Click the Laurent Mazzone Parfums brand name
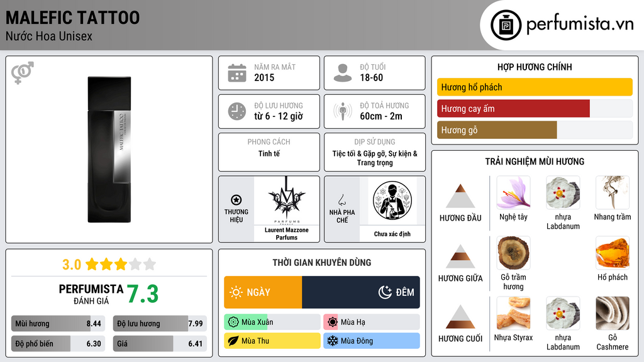 [286, 234]
